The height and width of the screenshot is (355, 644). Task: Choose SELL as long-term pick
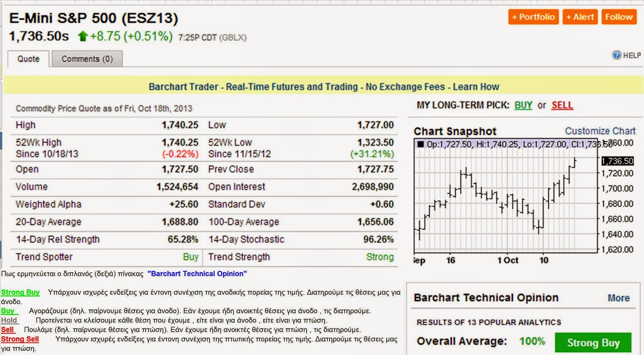(562, 105)
